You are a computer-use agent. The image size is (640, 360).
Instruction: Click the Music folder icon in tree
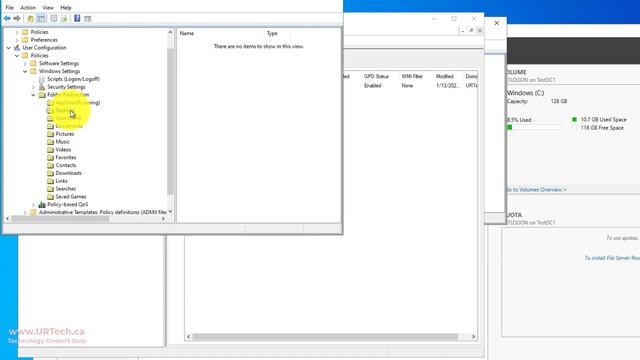pyautogui.click(x=50, y=142)
